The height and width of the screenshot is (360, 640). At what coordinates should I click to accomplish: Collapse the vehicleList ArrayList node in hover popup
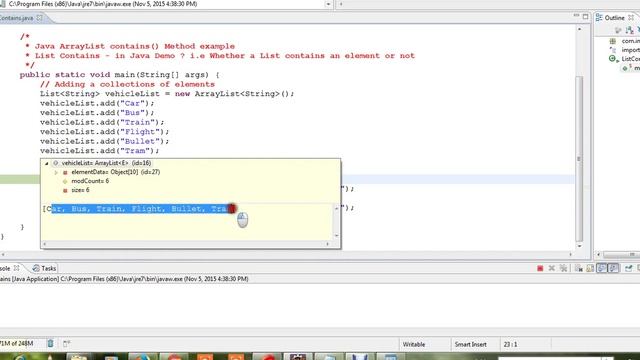[x=47, y=163]
